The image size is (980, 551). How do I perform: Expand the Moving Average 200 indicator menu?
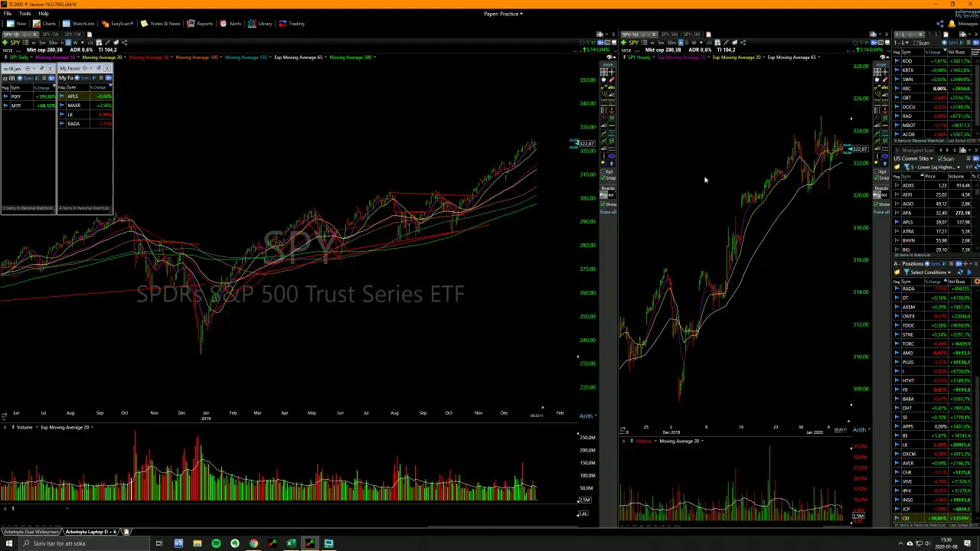coord(374,57)
